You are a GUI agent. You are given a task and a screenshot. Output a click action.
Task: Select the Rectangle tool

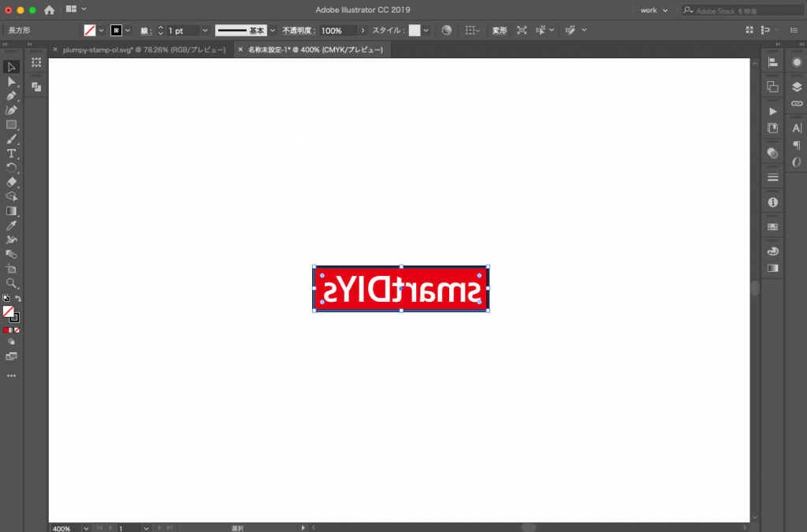[x=11, y=125]
